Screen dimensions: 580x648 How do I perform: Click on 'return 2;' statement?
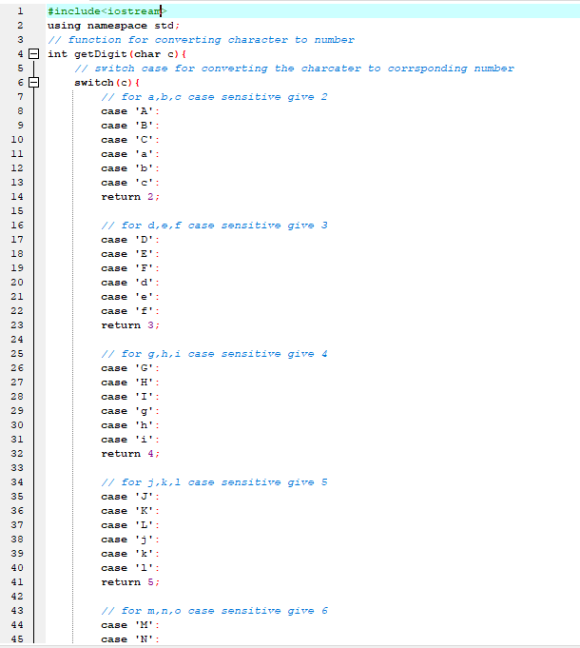coord(130,197)
